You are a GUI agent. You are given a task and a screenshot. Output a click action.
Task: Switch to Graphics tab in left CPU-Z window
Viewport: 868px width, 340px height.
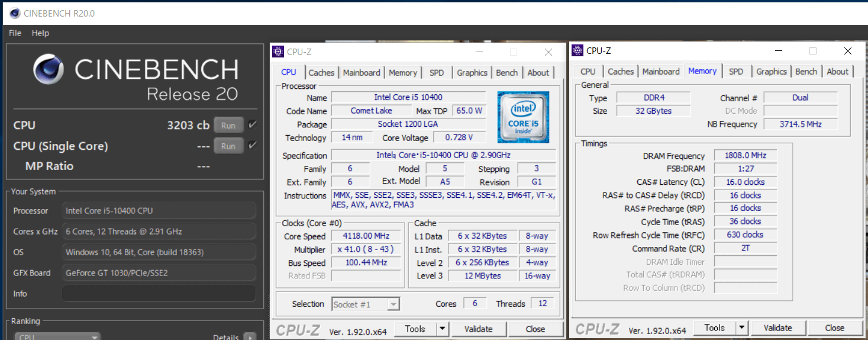pos(472,72)
